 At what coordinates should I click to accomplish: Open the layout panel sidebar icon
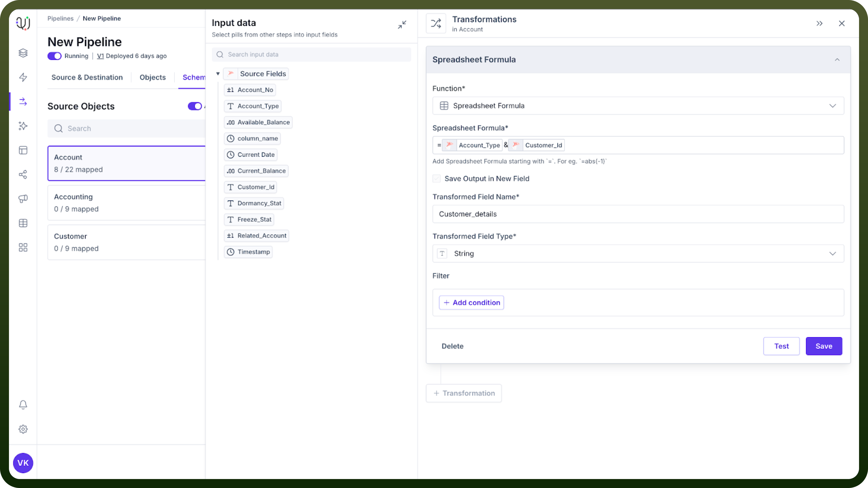pos(23,150)
